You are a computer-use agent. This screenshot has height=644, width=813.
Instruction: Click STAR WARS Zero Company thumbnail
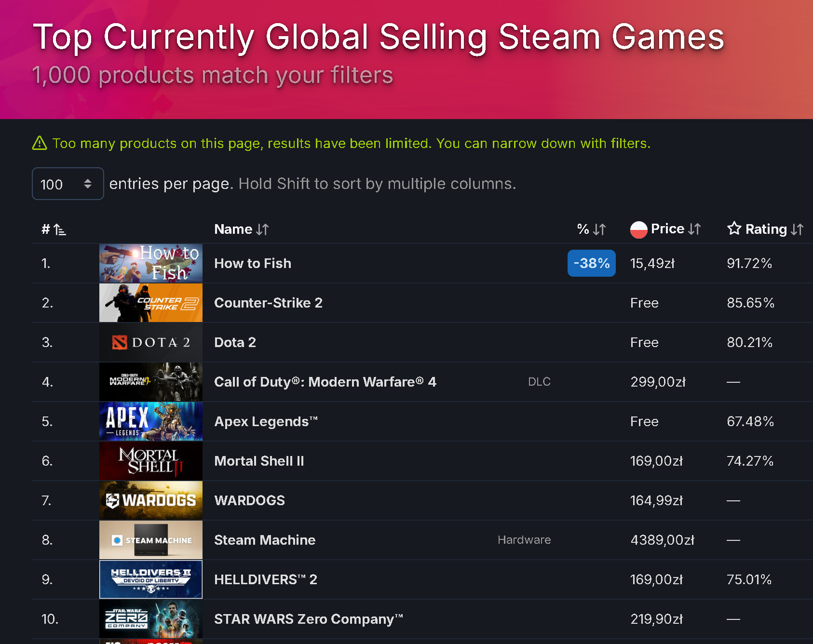click(151, 619)
